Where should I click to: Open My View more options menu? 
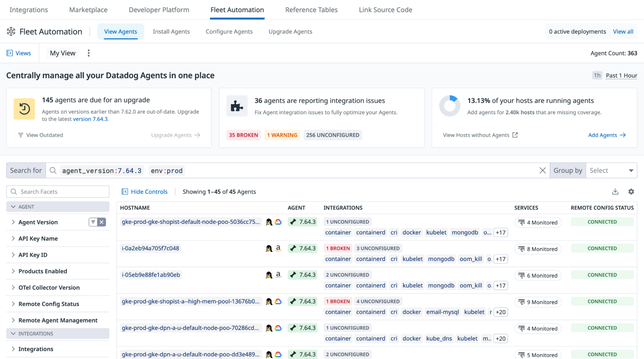89,53
